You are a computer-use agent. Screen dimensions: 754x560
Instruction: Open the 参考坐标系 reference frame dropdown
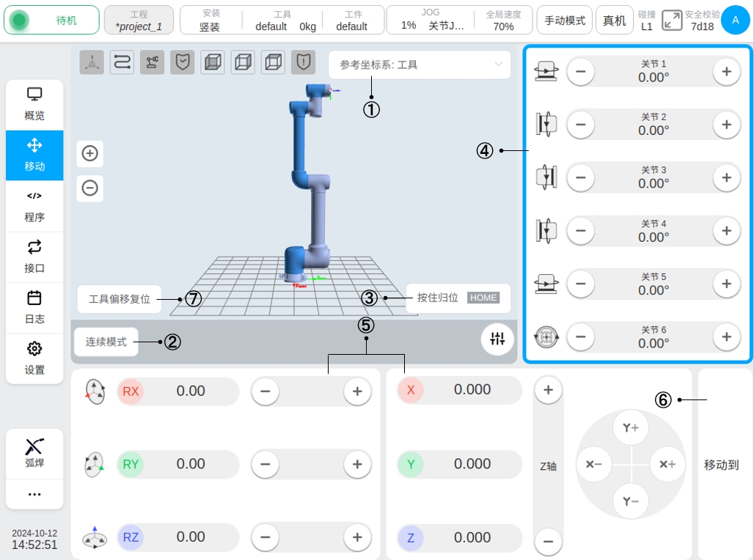click(420, 65)
